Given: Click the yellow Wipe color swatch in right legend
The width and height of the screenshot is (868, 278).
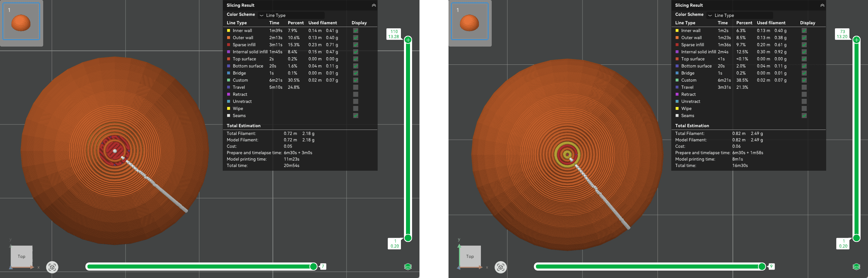Looking at the screenshot, I should pos(677,109).
